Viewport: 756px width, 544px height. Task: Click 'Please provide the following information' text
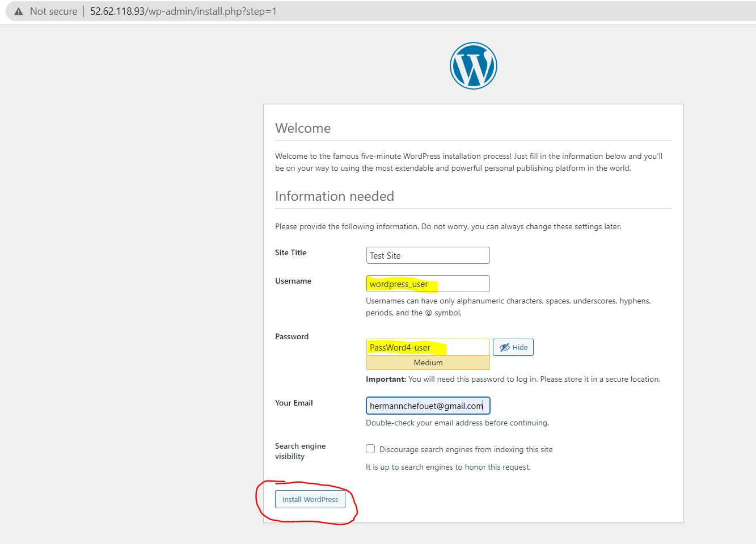point(448,226)
